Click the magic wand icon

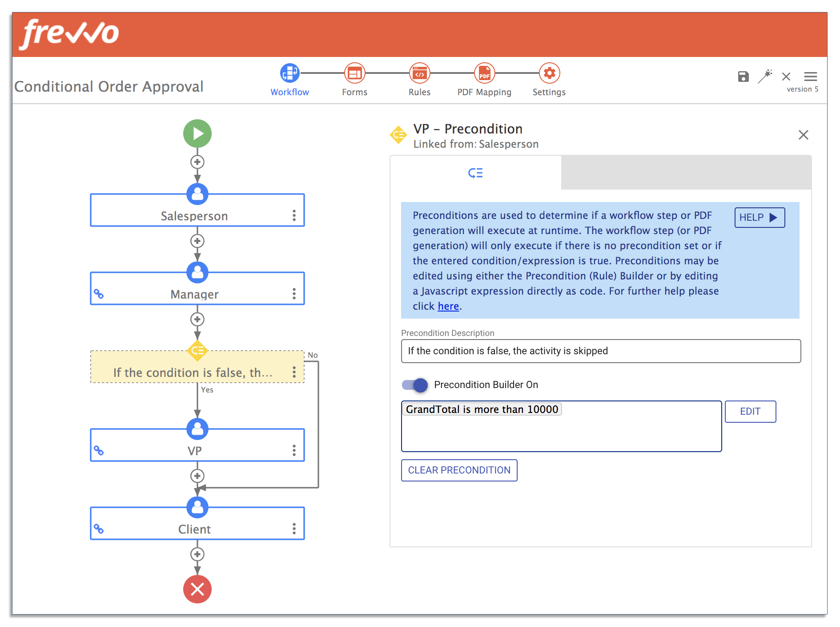pyautogui.click(x=765, y=76)
